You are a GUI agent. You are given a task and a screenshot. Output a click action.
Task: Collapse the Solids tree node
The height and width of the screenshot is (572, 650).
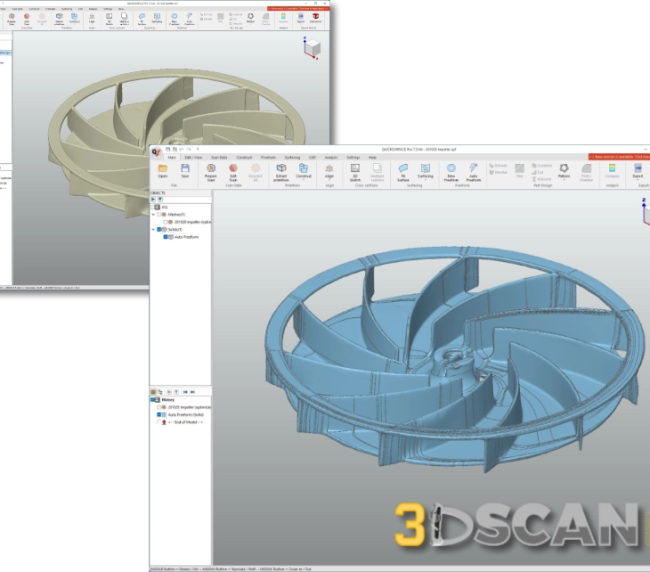(x=155, y=229)
